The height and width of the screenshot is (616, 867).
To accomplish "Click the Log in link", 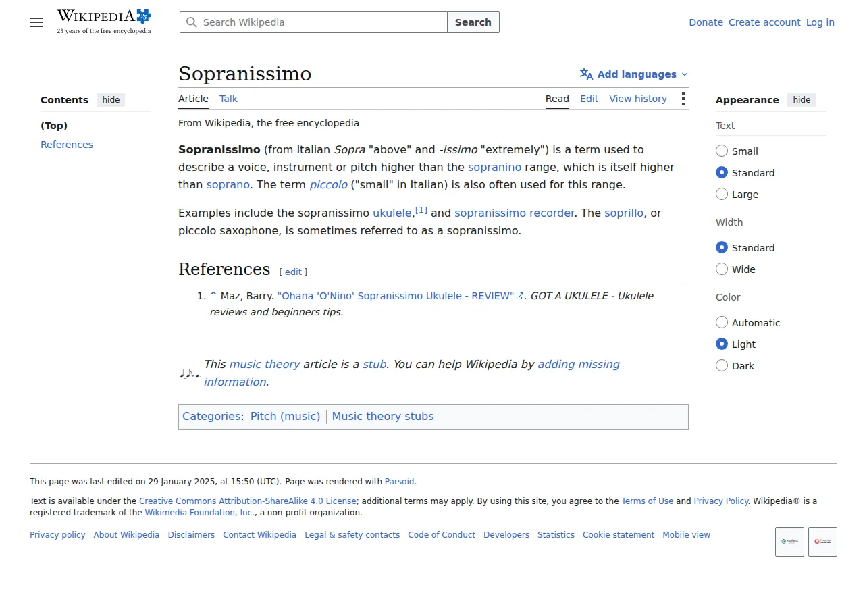I will [820, 22].
